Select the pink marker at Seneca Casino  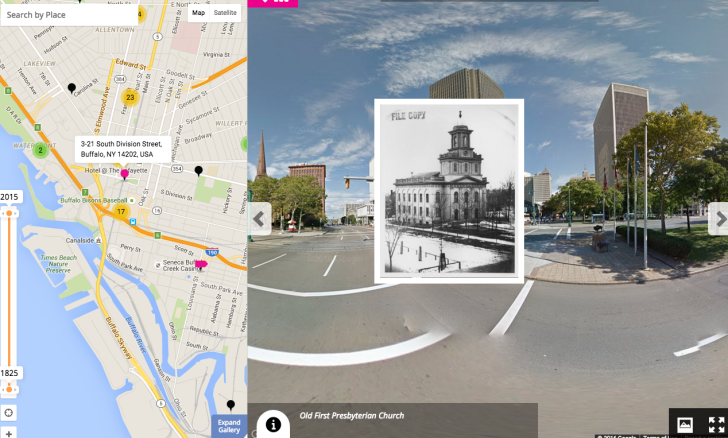click(200, 264)
